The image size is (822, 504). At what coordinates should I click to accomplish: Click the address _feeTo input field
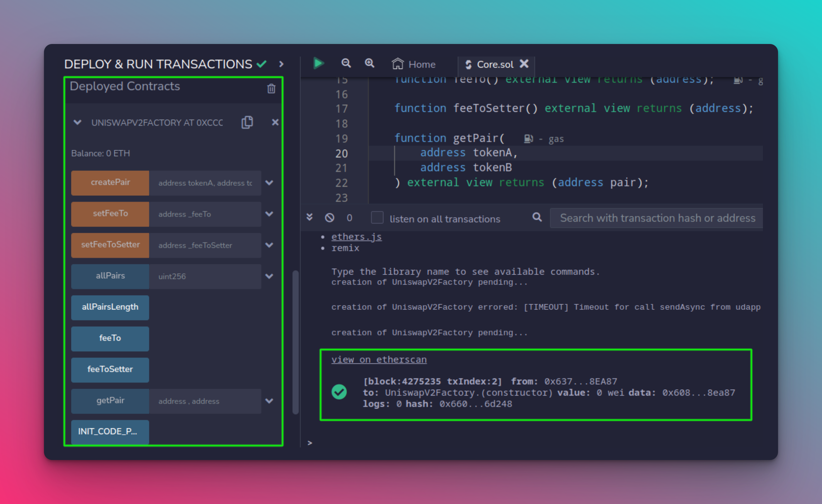[205, 214]
